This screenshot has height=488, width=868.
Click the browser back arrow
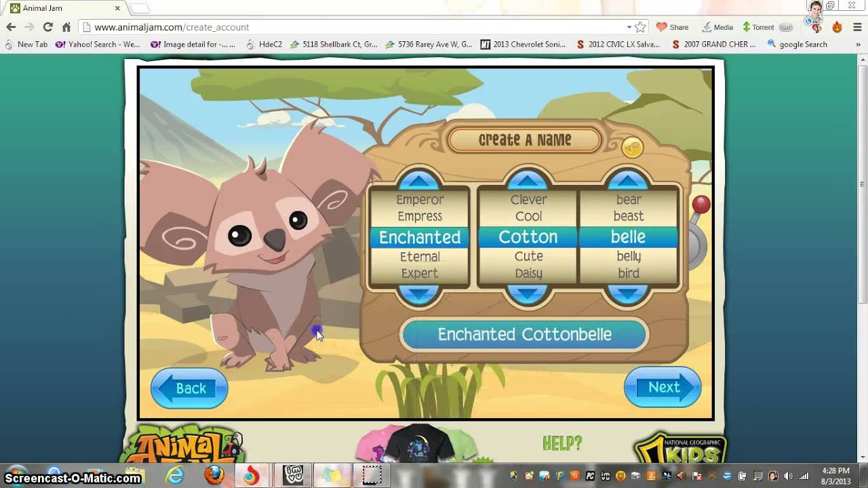11,27
